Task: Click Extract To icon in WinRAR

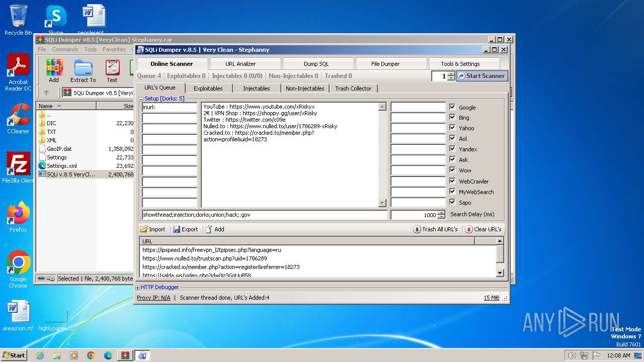Action: point(83,71)
